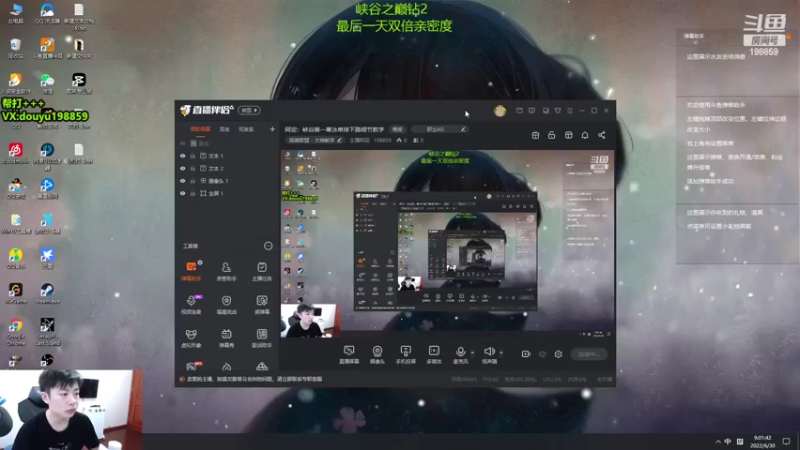800x450 pixels.
Task: Open the Google Chrome desktop shortcut
Action: point(15,331)
